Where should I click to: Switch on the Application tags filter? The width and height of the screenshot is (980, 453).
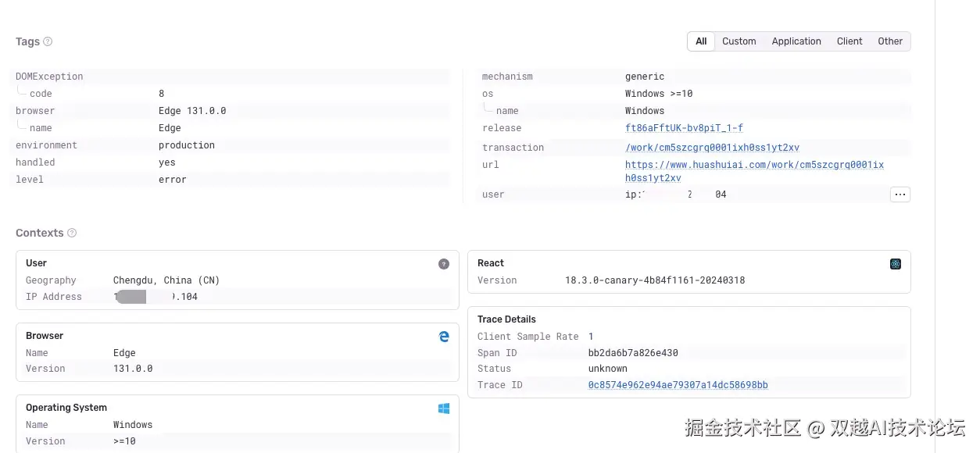coord(796,41)
